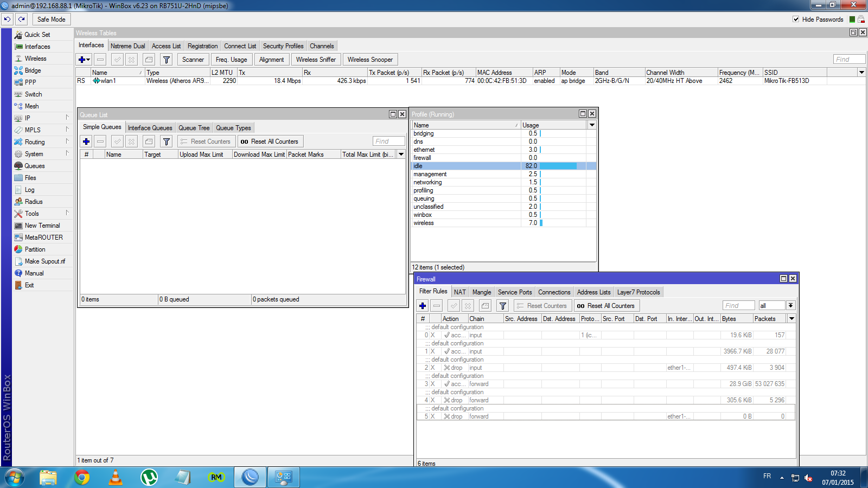Toggle the Hide Passwords checkbox
The width and height of the screenshot is (868, 488).
tap(796, 19)
